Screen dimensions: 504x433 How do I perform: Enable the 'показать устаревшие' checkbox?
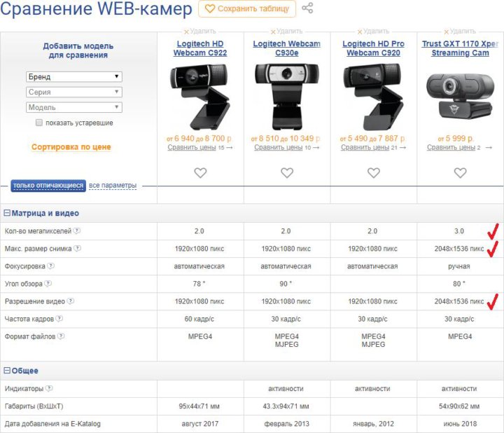(x=39, y=123)
